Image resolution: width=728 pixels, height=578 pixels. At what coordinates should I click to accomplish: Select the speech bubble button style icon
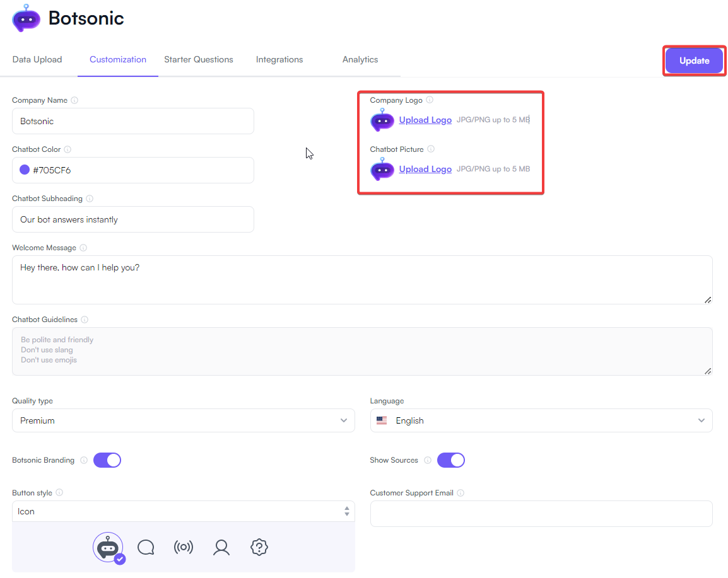(146, 547)
